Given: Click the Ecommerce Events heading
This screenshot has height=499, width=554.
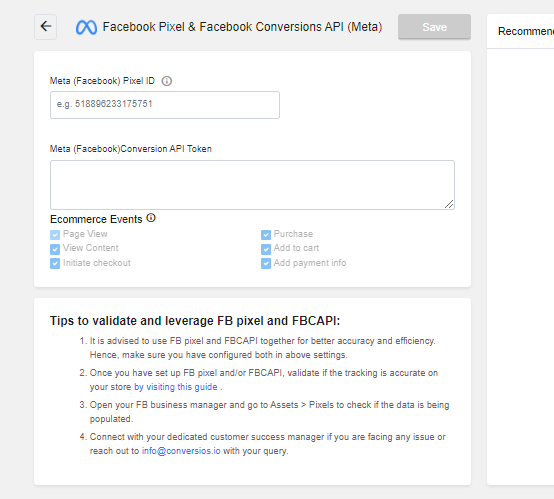Looking at the screenshot, I should click(x=96, y=219).
